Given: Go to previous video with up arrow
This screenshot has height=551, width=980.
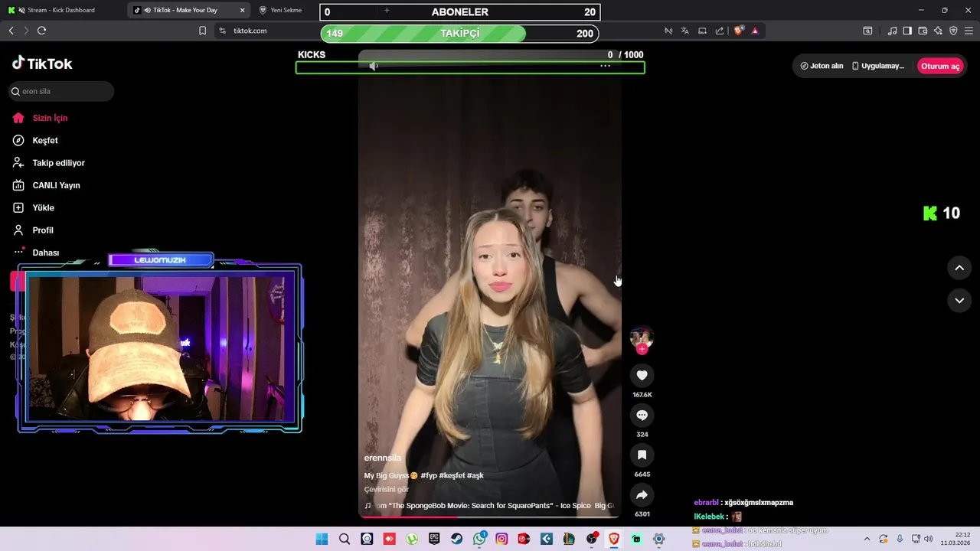Looking at the screenshot, I should (959, 268).
